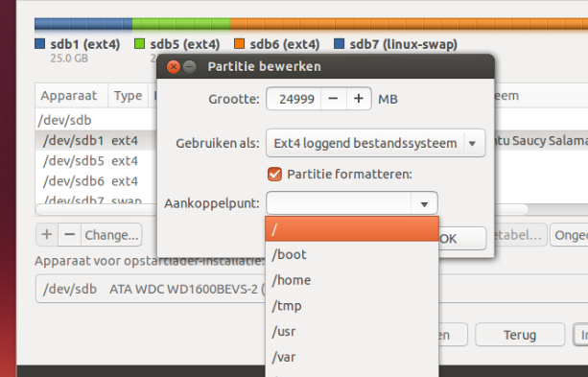Click blue sdb1 legend color square
Screen dimensions: 588x377
coord(39,44)
